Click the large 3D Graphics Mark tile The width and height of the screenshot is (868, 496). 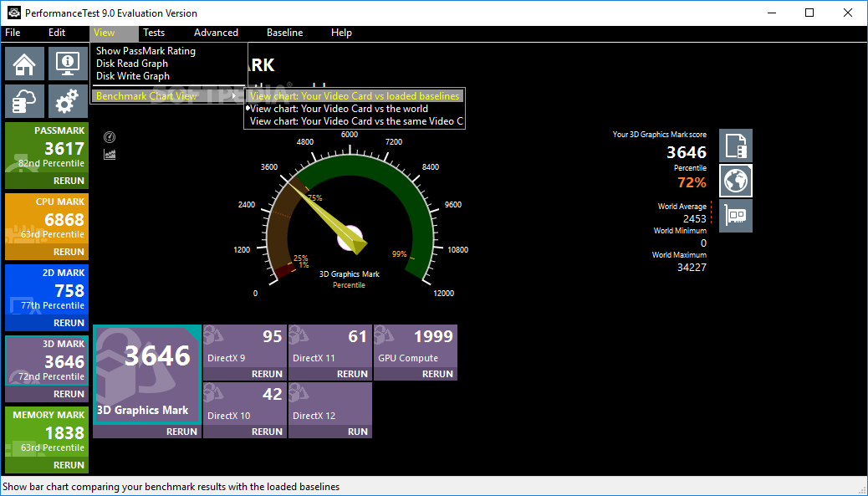[147, 375]
